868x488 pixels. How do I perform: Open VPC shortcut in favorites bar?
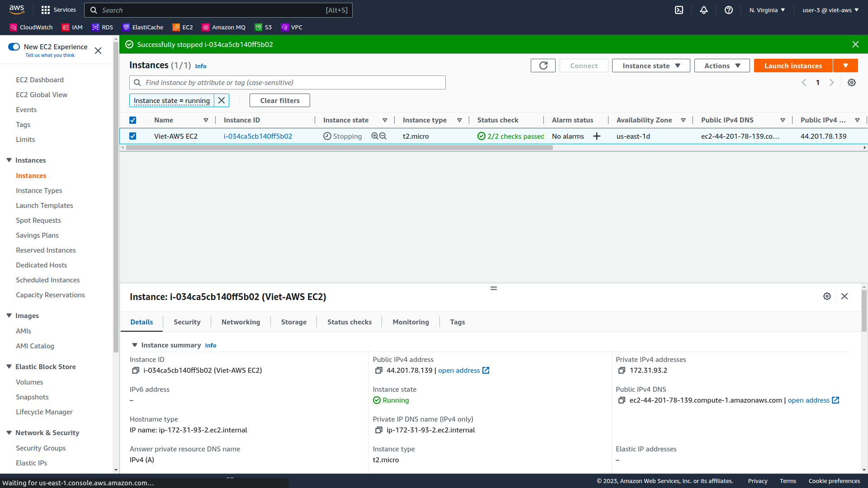click(x=292, y=27)
